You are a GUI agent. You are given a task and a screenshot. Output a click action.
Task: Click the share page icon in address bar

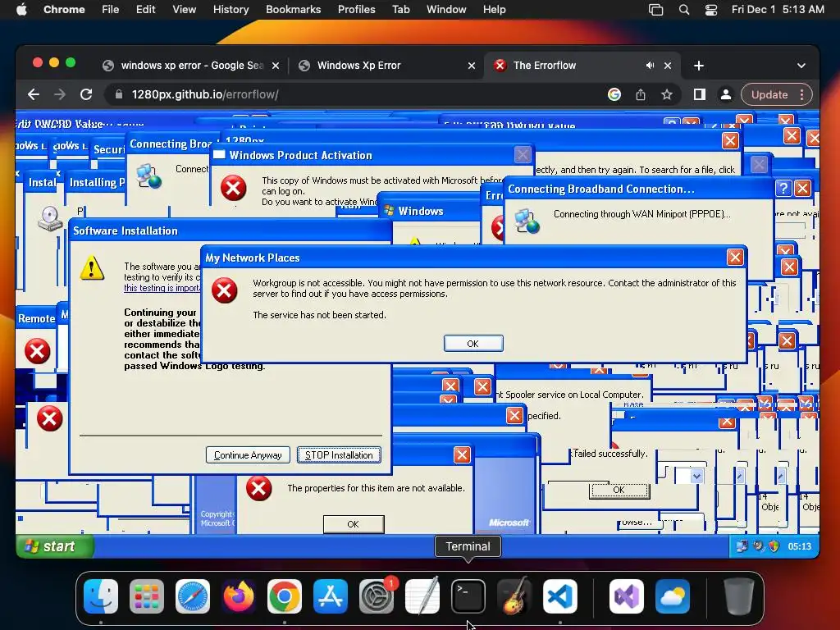[x=641, y=95]
